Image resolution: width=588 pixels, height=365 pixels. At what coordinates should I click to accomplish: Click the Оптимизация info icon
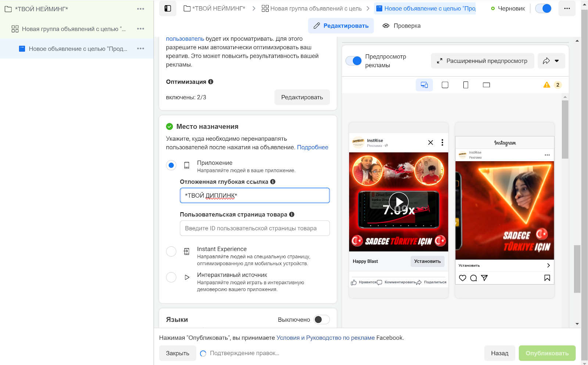(x=211, y=82)
